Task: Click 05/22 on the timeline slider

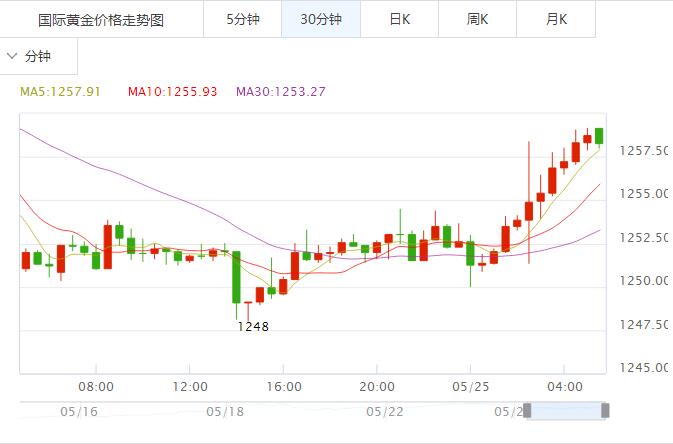Action: click(x=384, y=411)
